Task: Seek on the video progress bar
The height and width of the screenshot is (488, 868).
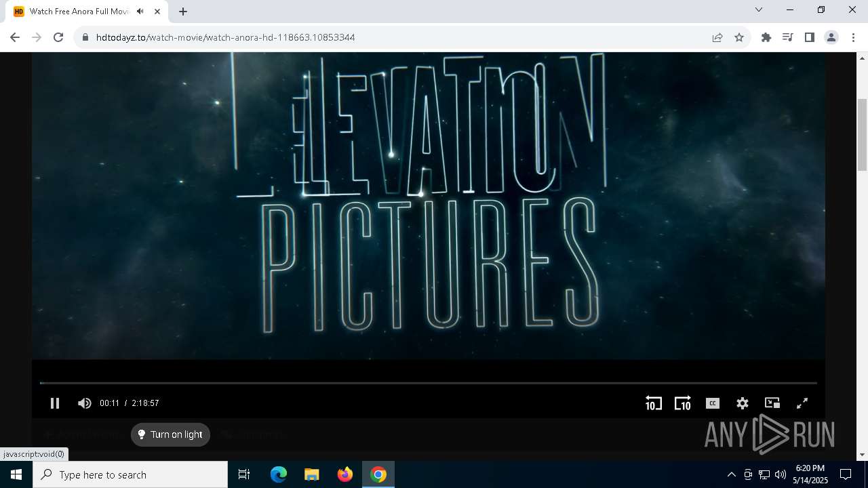Action: tap(429, 383)
